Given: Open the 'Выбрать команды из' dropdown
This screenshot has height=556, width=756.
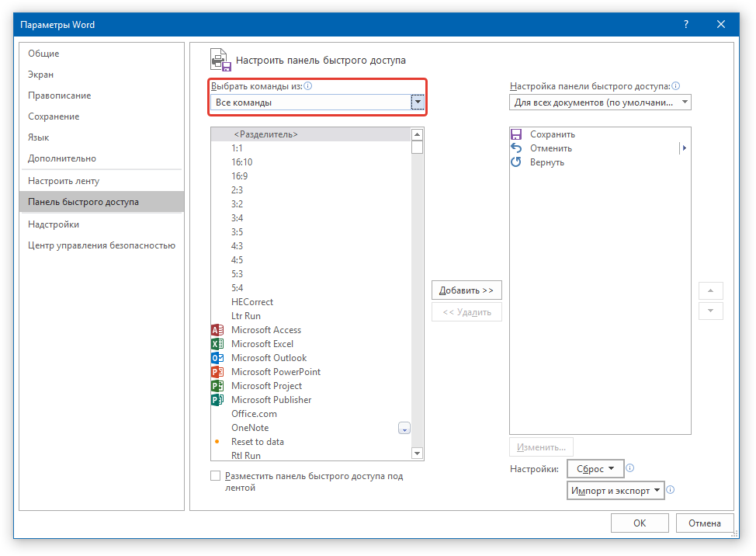Looking at the screenshot, I should (317, 103).
